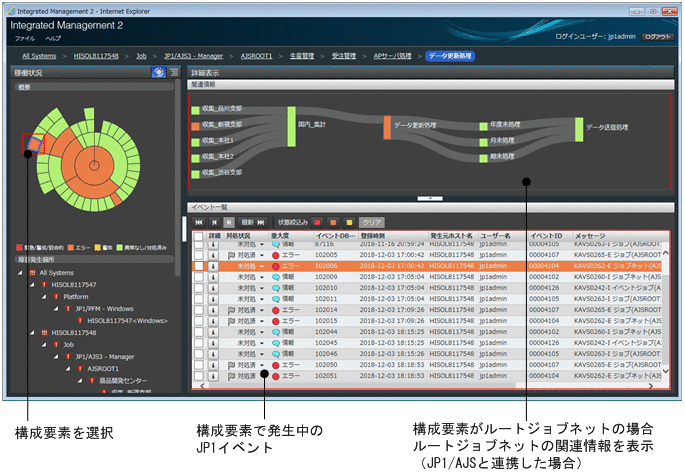Image resolution: width=685 pixels, height=475 pixels.
Task: Click the クリア filter button
Action: [x=372, y=222]
